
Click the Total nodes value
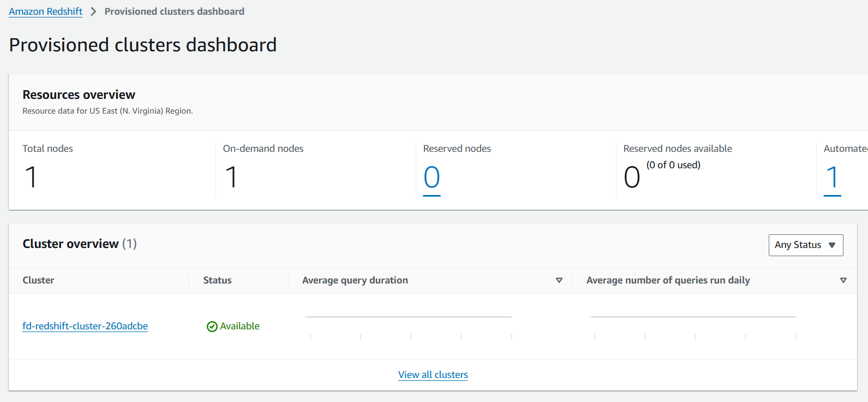[31, 178]
